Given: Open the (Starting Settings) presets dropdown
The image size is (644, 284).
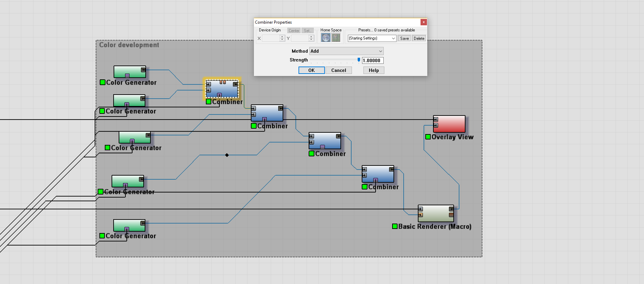Looking at the screenshot, I should 372,38.
